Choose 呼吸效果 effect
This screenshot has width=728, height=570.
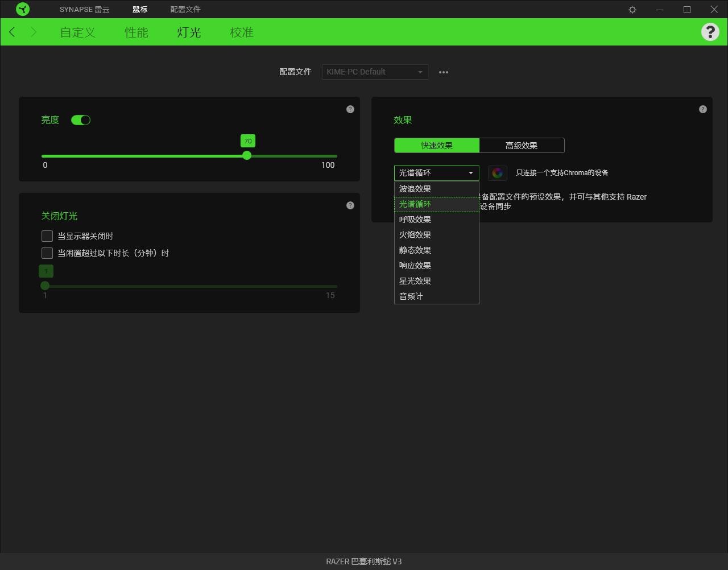click(437, 220)
